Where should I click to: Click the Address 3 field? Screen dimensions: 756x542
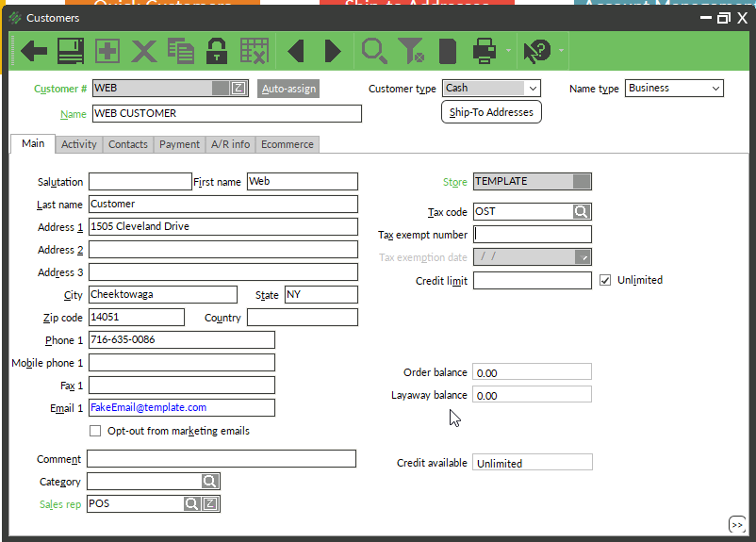223,272
